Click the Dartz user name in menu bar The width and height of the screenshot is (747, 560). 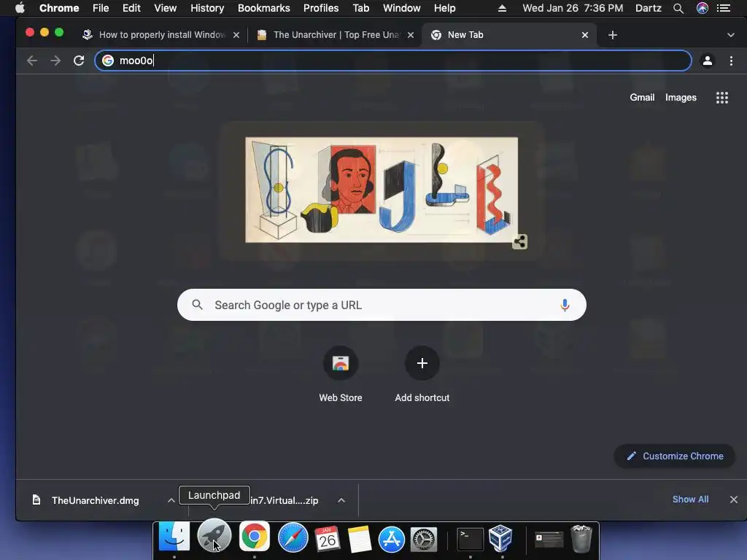[649, 8]
